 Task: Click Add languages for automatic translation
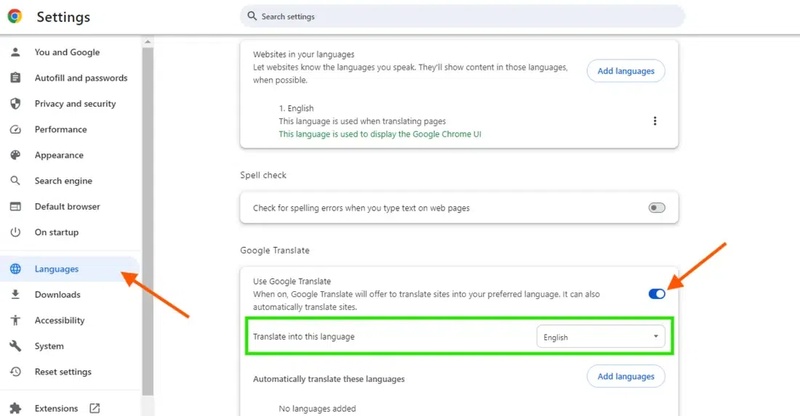[626, 376]
